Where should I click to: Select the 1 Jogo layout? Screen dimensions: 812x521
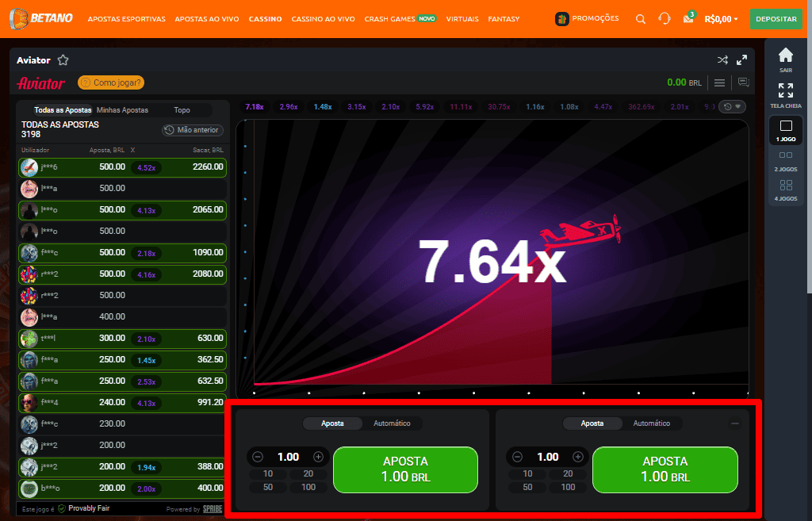(x=786, y=131)
